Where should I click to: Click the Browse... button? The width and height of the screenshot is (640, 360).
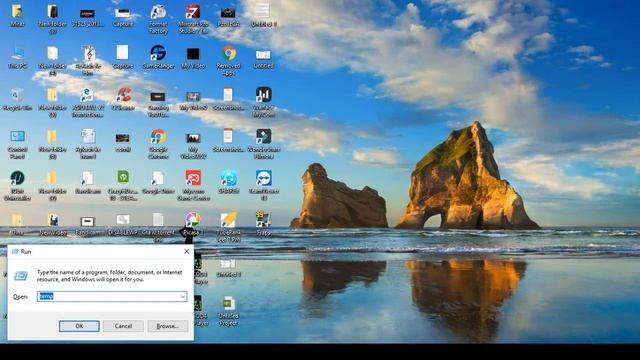[167, 326]
